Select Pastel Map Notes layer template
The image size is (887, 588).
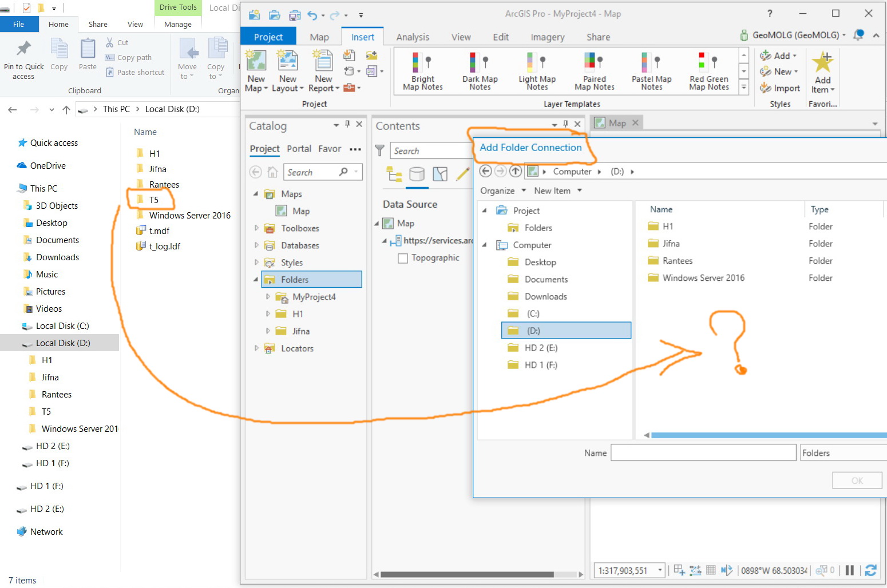click(652, 71)
